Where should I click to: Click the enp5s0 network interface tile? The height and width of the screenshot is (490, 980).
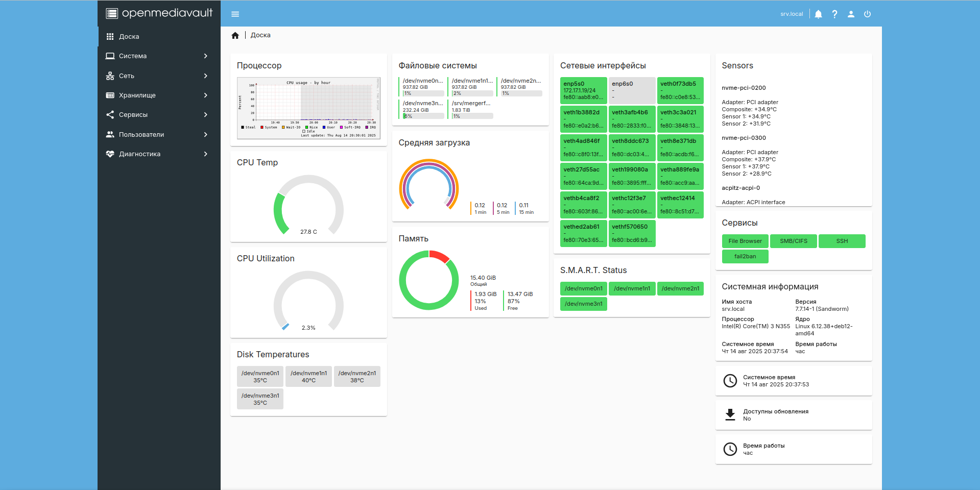click(x=583, y=90)
